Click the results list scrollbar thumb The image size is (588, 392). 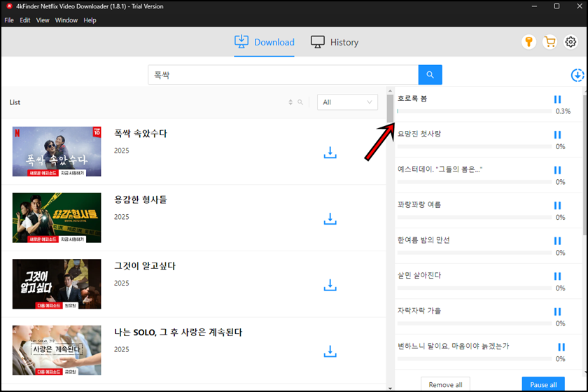click(390, 108)
